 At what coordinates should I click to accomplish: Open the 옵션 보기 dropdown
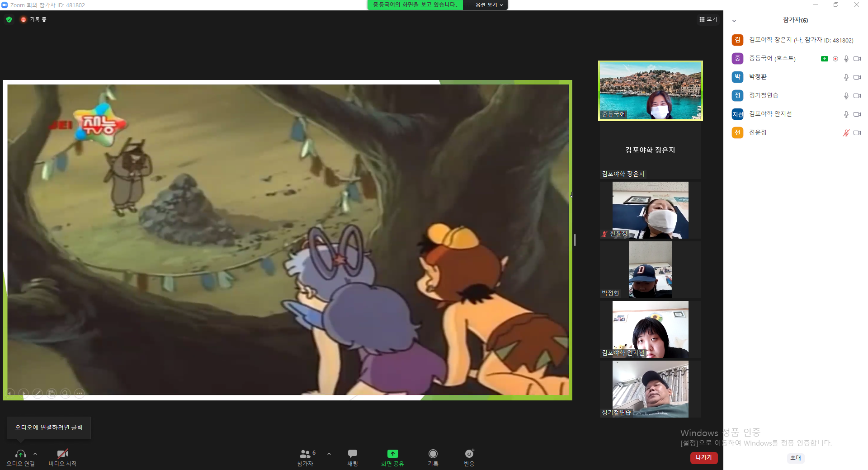coord(489,5)
